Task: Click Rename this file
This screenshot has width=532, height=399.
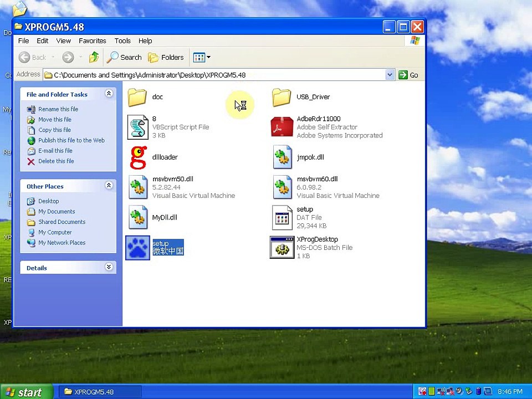Action: pyautogui.click(x=58, y=109)
